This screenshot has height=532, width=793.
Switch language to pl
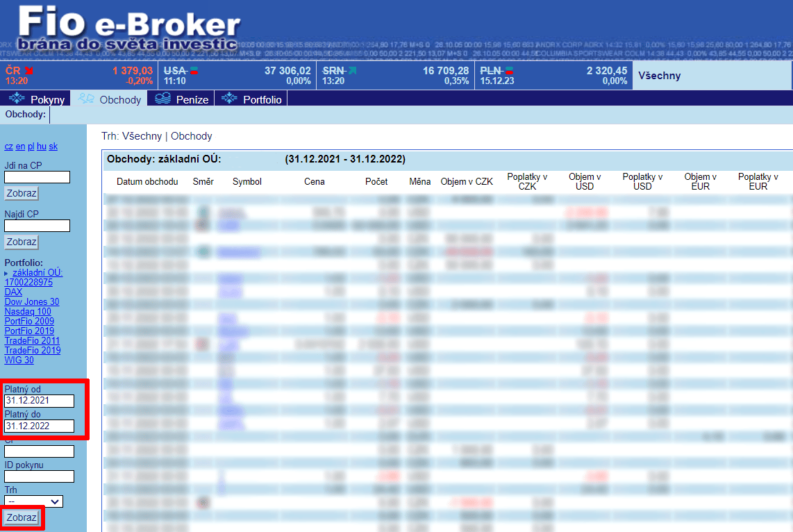coord(31,146)
